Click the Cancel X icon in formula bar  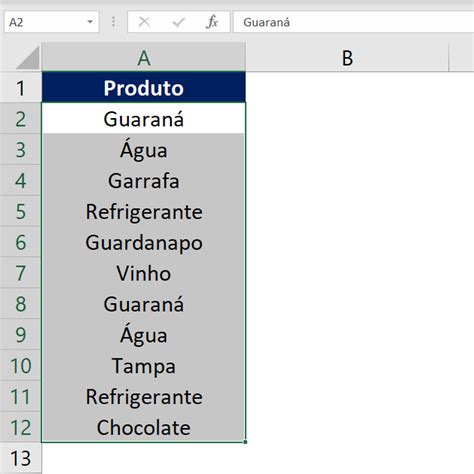pos(144,22)
